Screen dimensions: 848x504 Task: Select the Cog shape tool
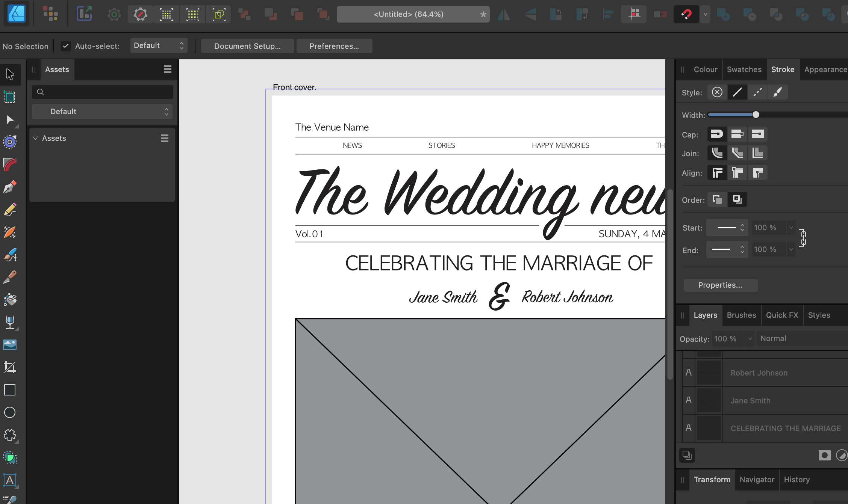pos(10,435)
